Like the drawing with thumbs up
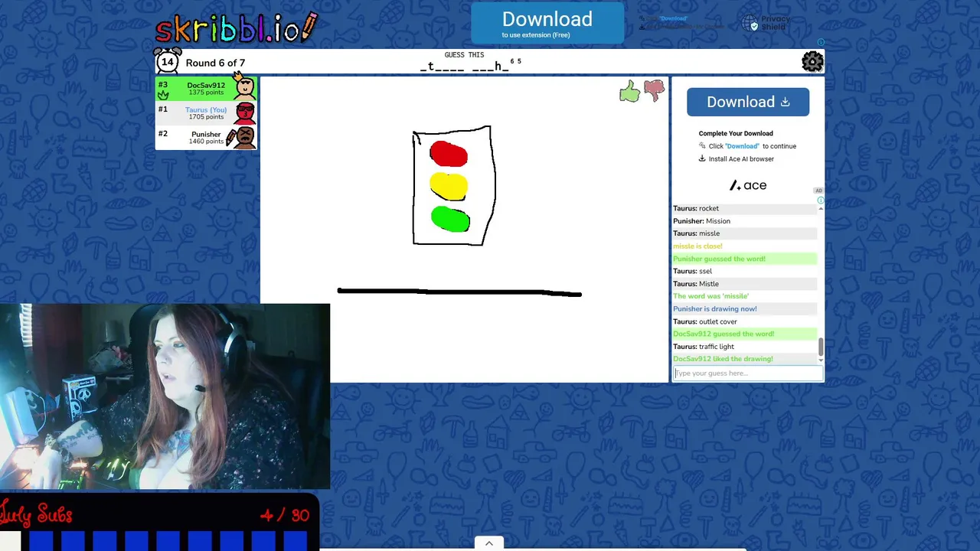 [629, 92]
